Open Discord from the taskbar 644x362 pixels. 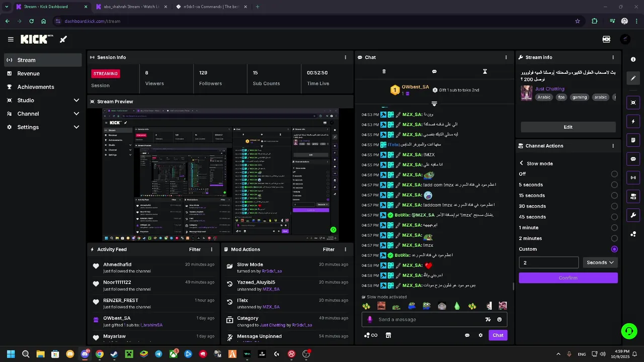pos(85,354)
